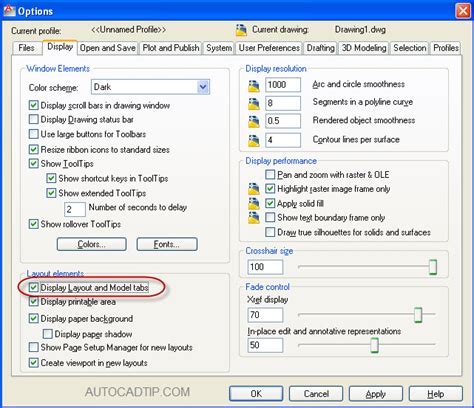This screenshot has height=408, width=474.
Task: Click the Contour lines per surface field
Action: coord(283,140)
